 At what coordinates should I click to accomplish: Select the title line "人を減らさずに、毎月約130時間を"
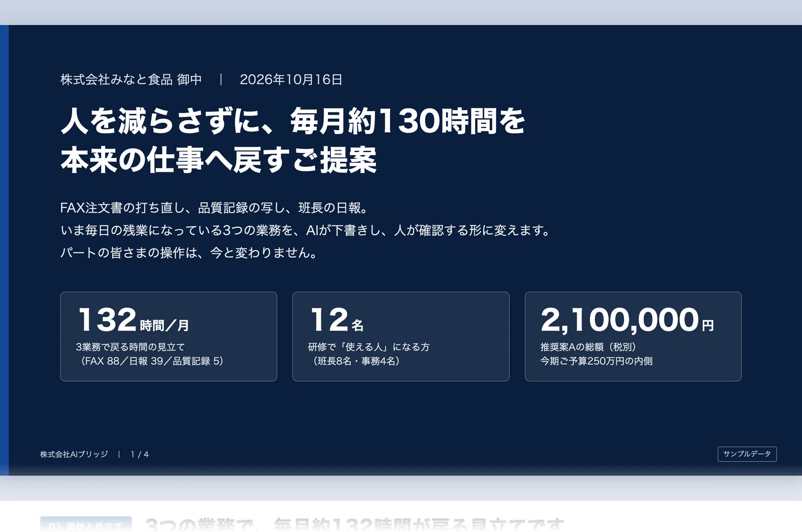(x=293, y=121)
